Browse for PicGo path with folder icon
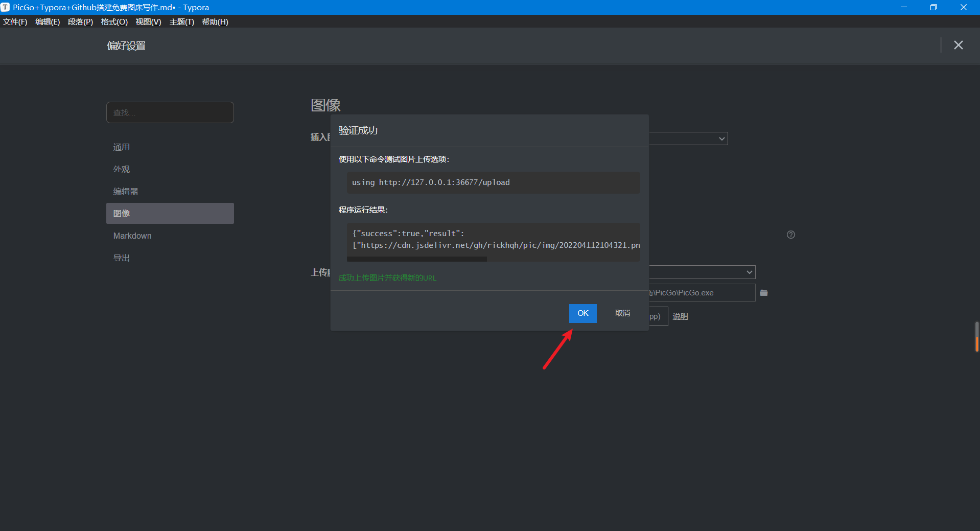This screenshot has height=531, width=980. pyautogui.click(x=764, y=293)
